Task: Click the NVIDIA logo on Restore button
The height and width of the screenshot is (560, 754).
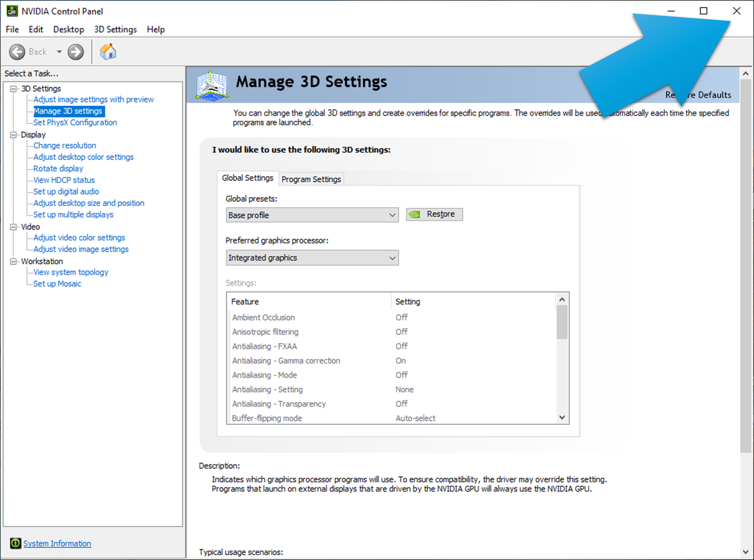Action: [414, 215]
